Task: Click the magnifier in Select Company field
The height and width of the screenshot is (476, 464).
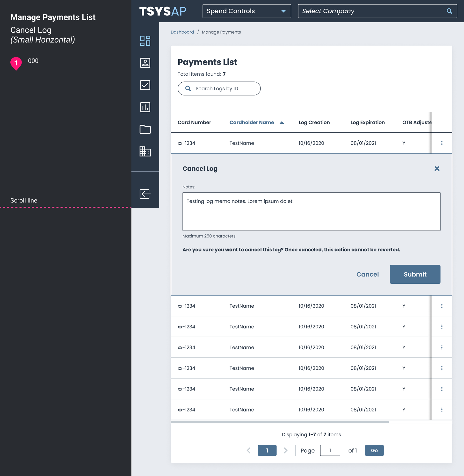Action: pyautogui.click(x=449, y=11)
